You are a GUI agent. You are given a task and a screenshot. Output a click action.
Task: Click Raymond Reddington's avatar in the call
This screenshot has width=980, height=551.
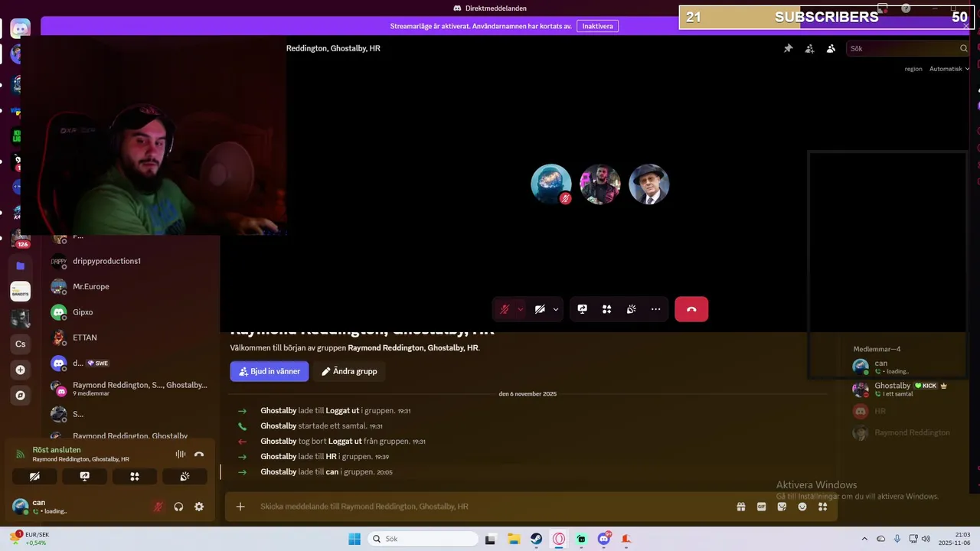[x=649, y=184]
